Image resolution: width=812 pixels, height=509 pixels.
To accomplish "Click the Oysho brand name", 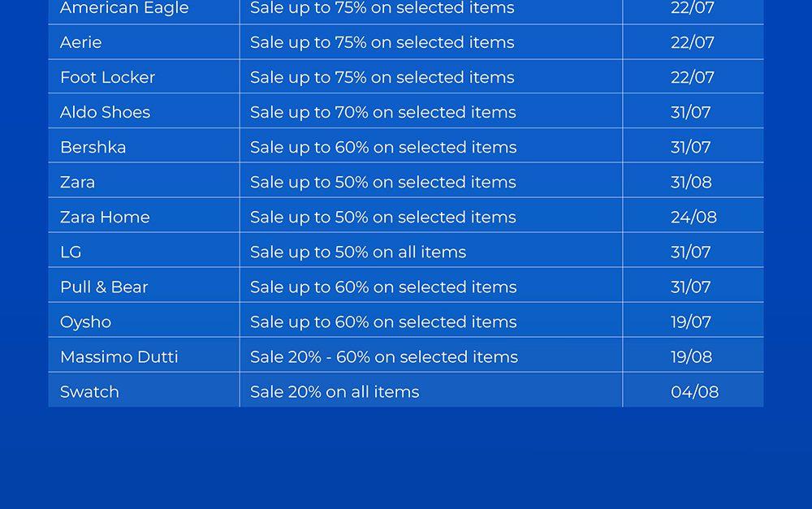I will point(85,321).
